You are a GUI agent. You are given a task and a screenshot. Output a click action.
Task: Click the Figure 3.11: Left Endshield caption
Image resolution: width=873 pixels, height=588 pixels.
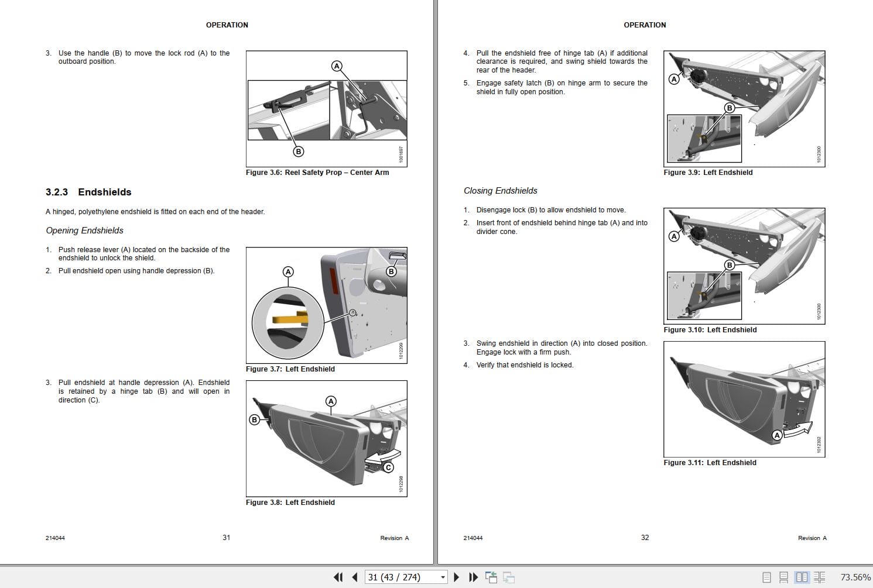(710, 463)
